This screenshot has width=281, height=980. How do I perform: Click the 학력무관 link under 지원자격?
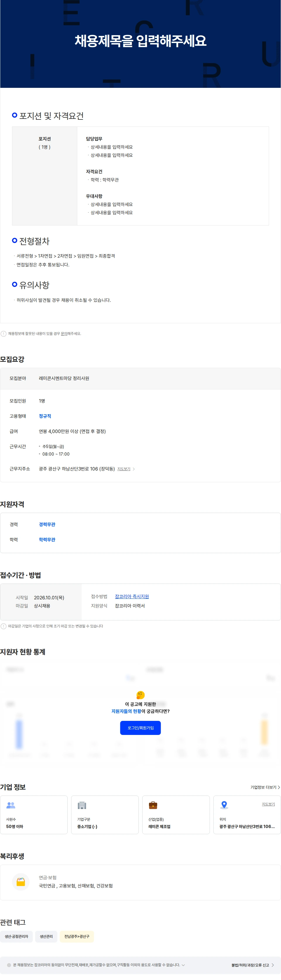pos(47,539)
